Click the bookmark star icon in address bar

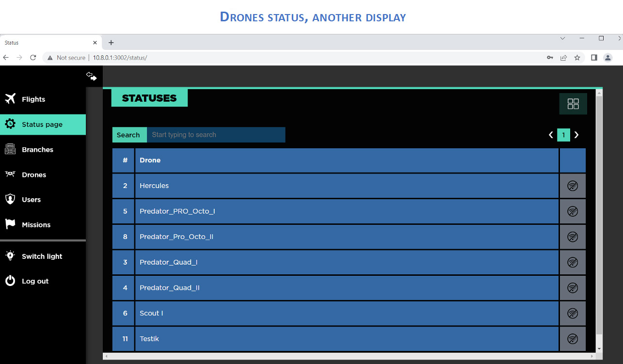(x=577, y=58)
